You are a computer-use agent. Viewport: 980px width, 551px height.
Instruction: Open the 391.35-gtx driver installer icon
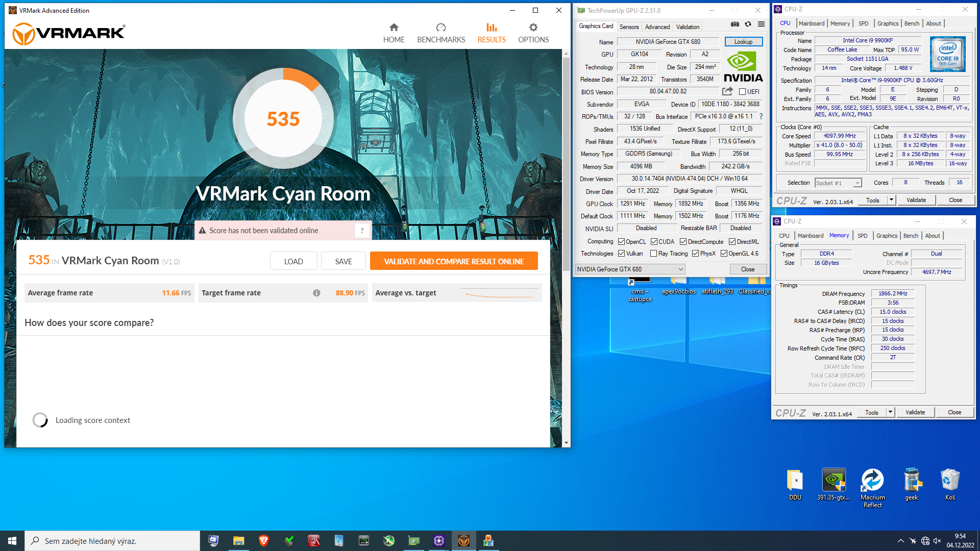(x=833, y=485)
